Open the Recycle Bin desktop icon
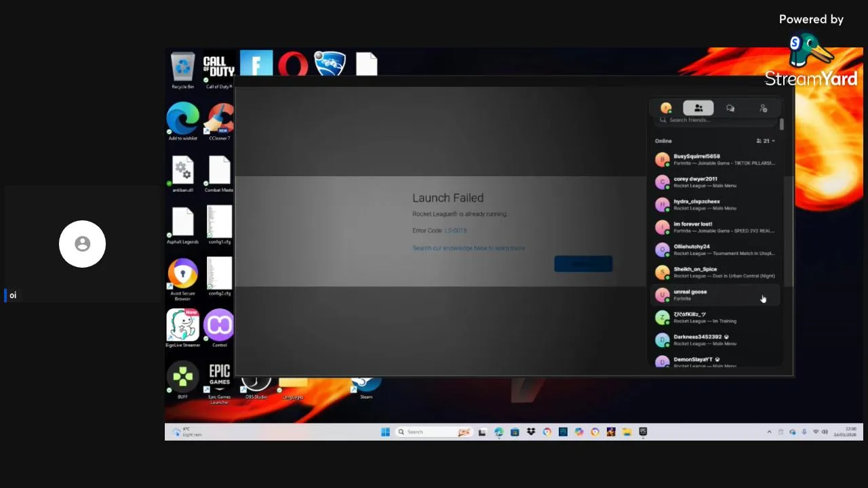 click(x=182, y=70)
